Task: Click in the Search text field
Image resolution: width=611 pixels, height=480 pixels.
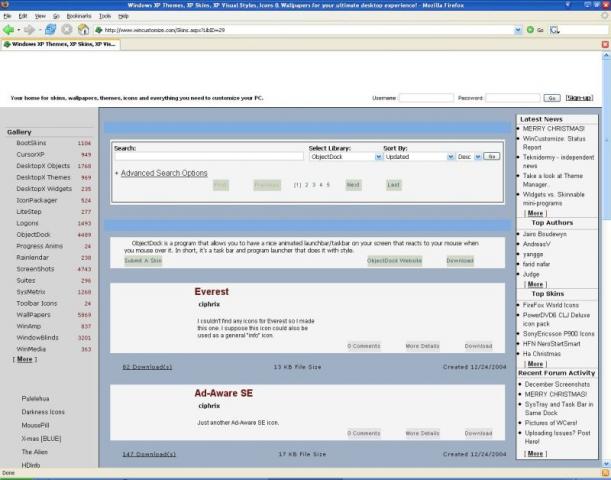Action: tap(209, 157)
